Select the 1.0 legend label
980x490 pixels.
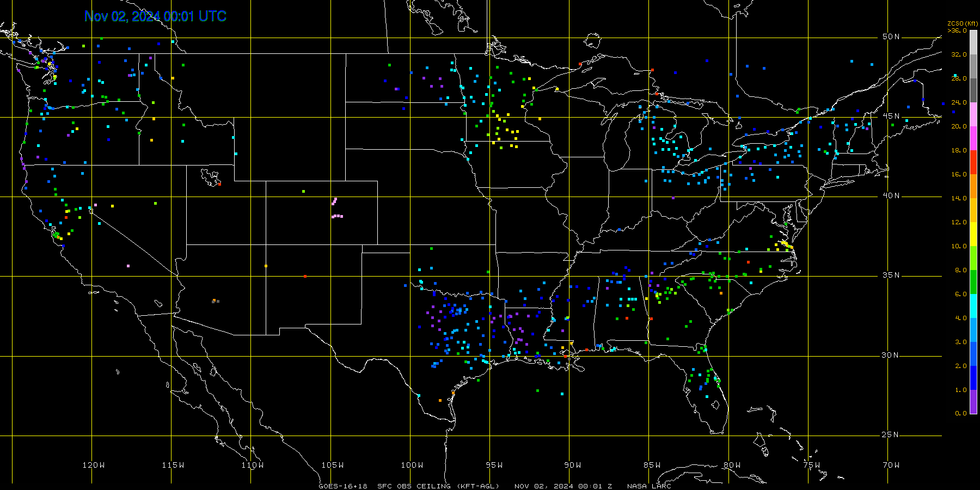coord(960,390)
